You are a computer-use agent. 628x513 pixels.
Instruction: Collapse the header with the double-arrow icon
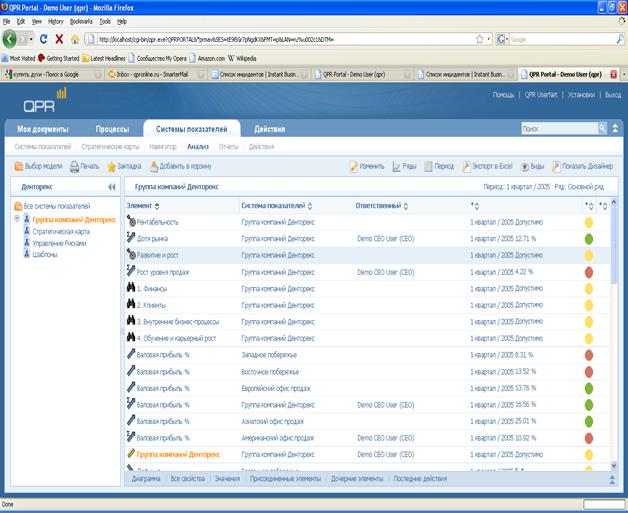pyautogui.click(x=615, y=128)
